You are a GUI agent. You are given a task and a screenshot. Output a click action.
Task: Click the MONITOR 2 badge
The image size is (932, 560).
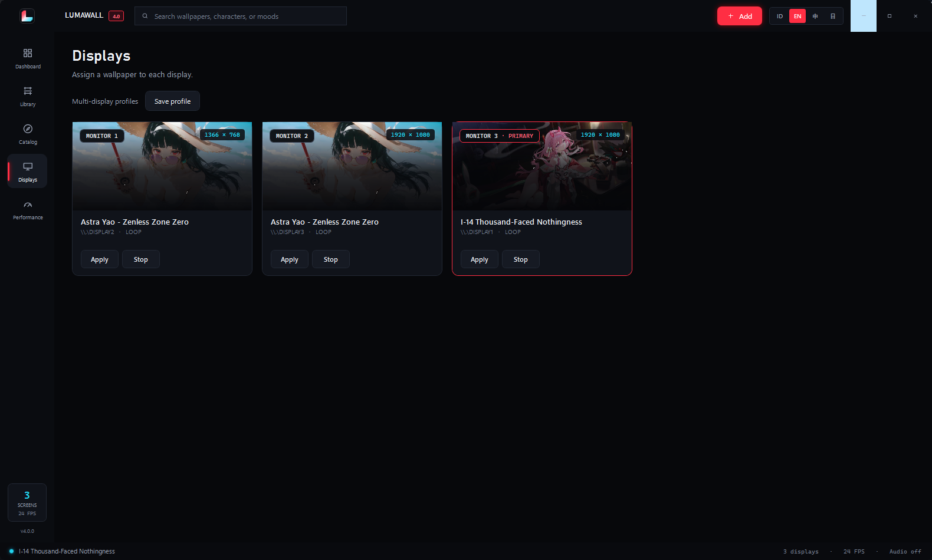point(292,136)
